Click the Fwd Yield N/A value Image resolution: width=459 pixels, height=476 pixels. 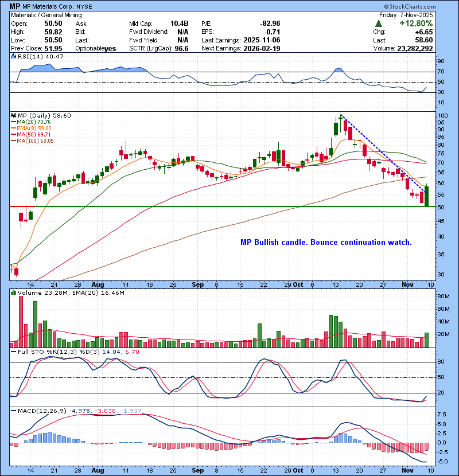[182, 40]
